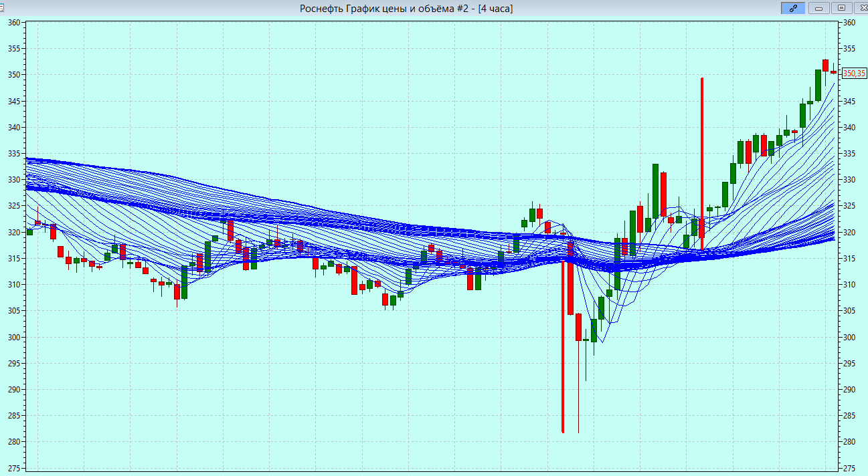
Task: Toggle the chain-link window anchor button
Action: [x=793, y=8]
